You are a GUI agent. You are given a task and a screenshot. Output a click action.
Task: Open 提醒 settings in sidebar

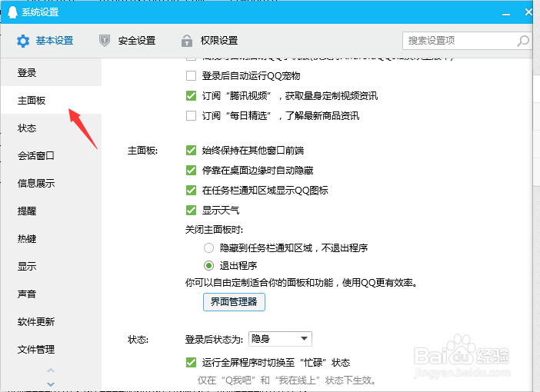tap(51, 211)
